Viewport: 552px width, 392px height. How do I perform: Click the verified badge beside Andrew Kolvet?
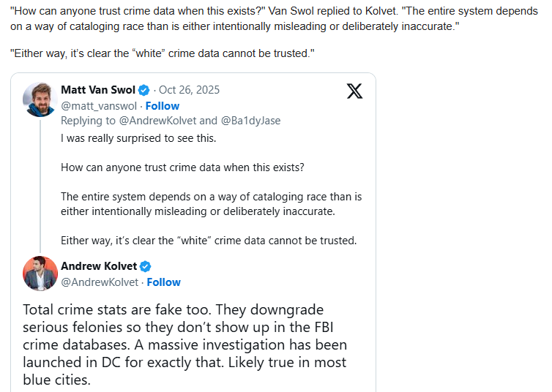pos(146,266)
